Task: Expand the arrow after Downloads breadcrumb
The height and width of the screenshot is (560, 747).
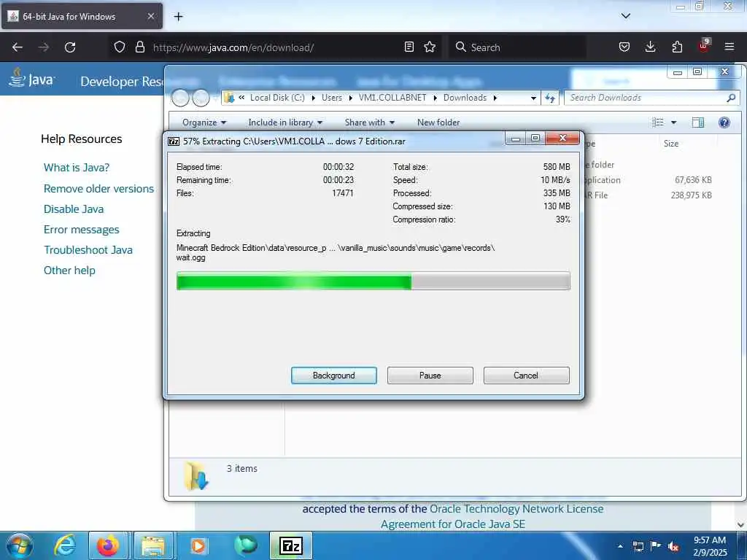Action: pyautogui.click(x=495, y=98)
